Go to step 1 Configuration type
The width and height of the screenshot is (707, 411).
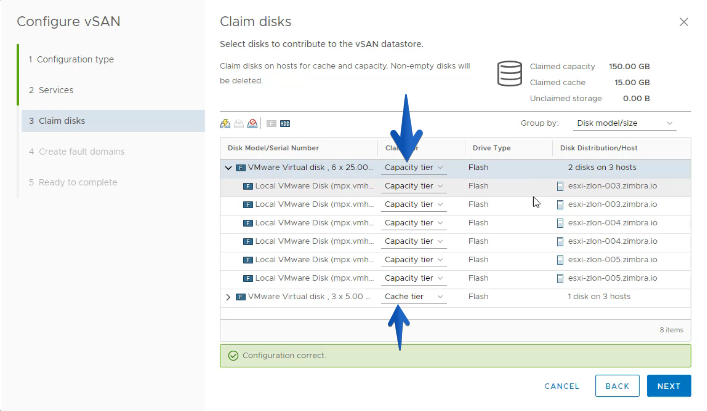click(x=71, y=59)
